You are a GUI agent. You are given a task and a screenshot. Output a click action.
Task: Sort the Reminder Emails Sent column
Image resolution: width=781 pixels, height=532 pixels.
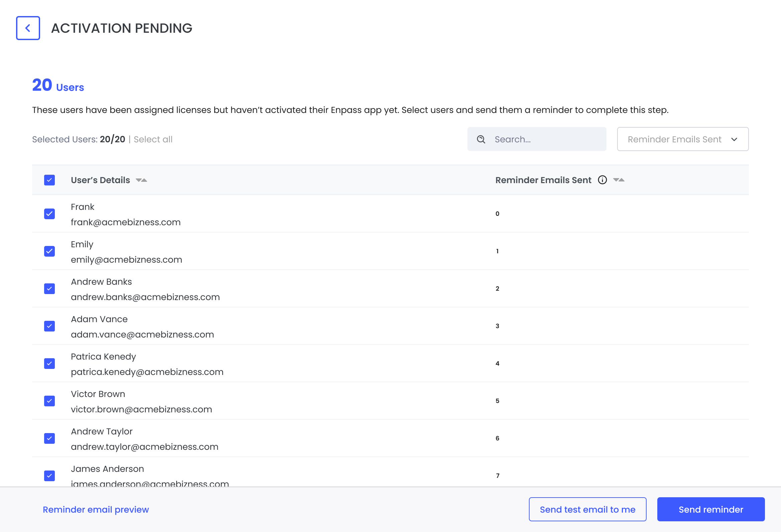[x=620, y=180]
